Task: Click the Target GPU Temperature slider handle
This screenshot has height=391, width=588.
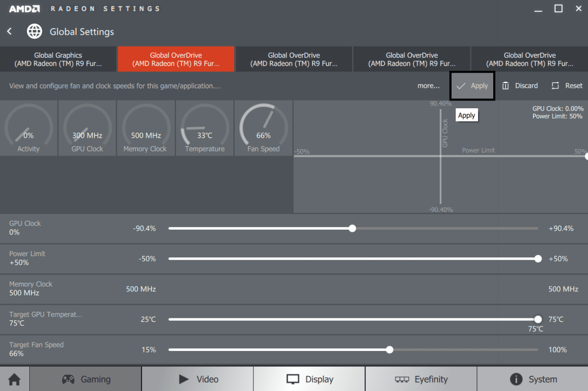Action: coord(538,319)
